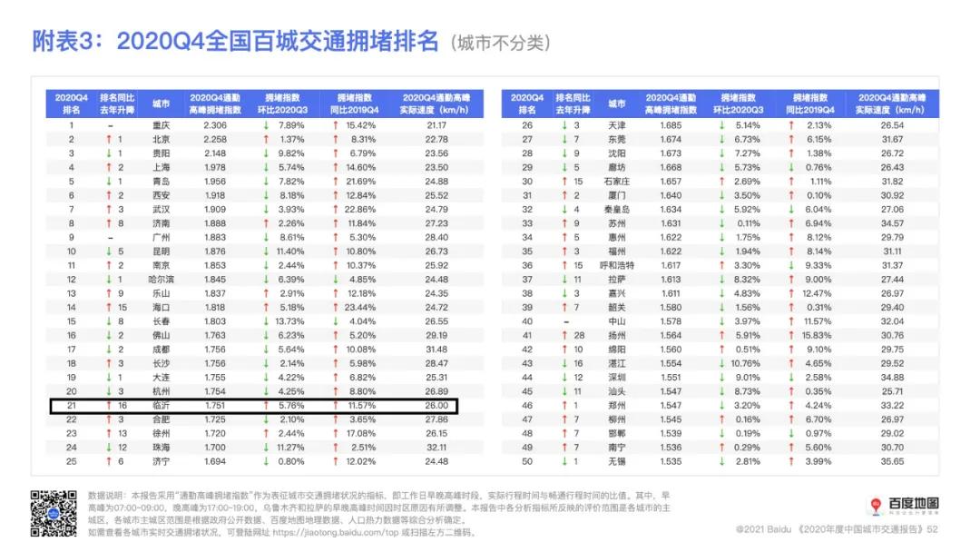Image resolution: width=980 pixels, height=552 pixels.
Task: Click the city cell '福州'
Action: click(617, 251)
